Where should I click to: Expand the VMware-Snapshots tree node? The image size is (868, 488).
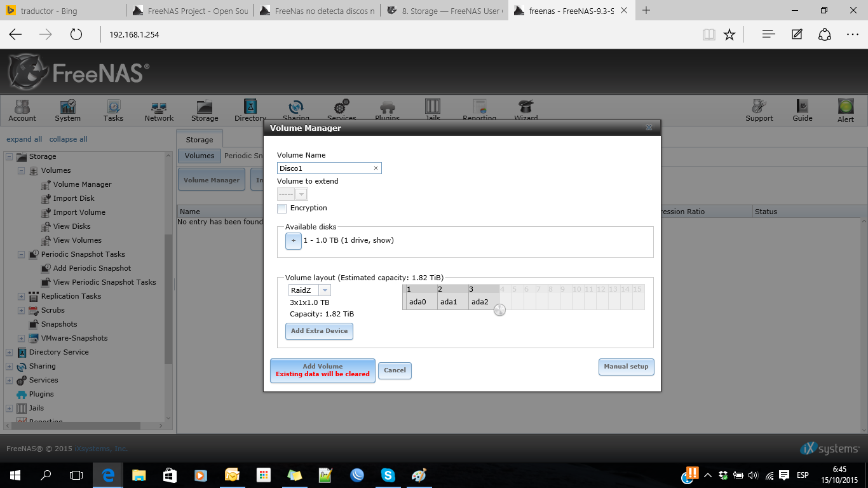21,338
